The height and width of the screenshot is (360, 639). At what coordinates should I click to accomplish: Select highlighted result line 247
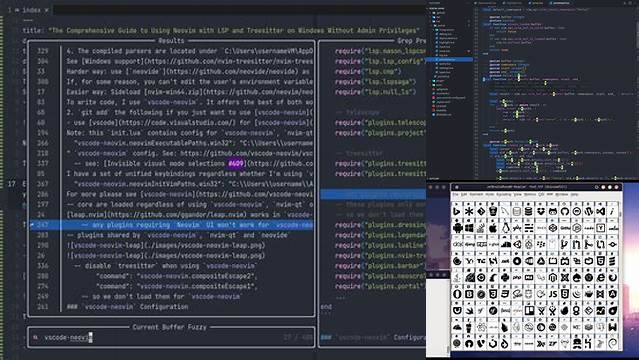(x=171, y=225)
